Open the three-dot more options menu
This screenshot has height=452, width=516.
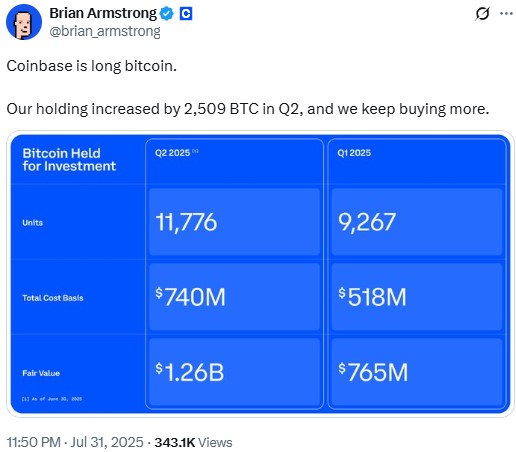pos(506,14)
